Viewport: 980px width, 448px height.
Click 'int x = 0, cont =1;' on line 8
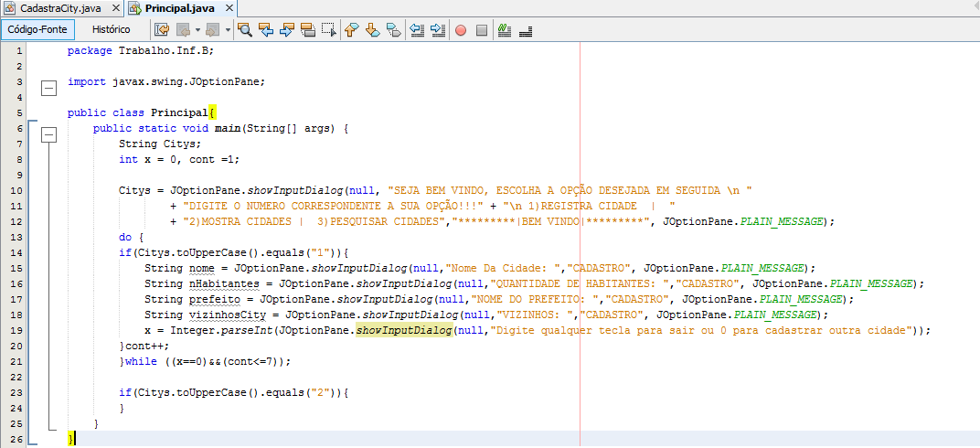point(179,159)
